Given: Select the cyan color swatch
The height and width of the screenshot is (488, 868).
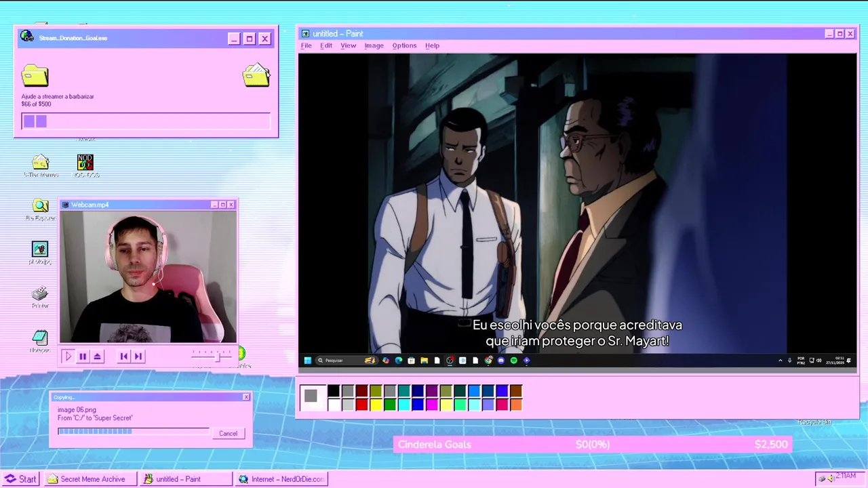Looking at the screenshot, I should click(x=404, y=405).
